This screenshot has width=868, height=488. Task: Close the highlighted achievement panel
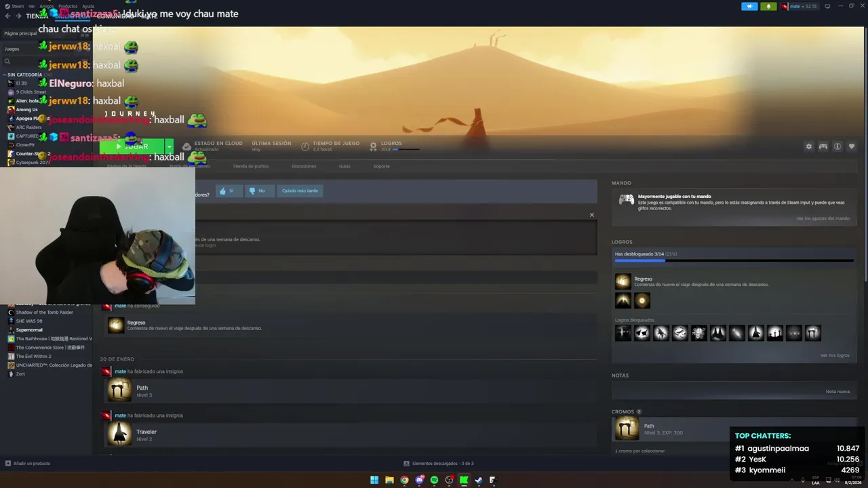(591, 215)
